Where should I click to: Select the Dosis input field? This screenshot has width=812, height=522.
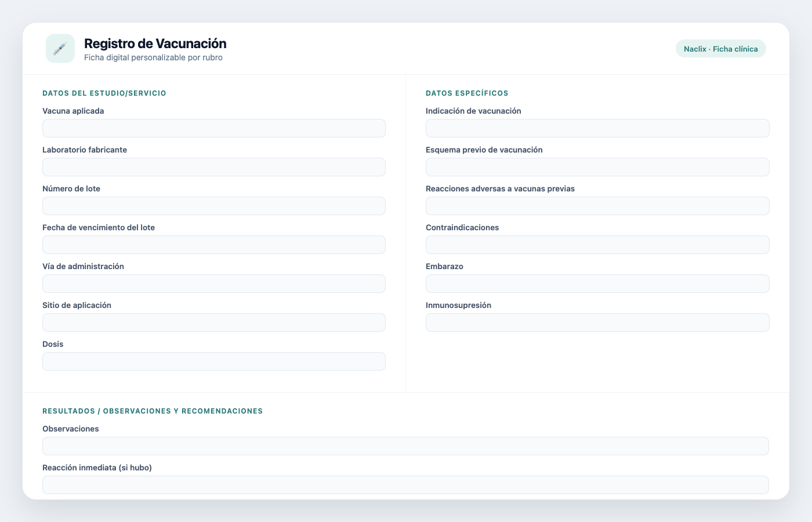coord(214,361)
